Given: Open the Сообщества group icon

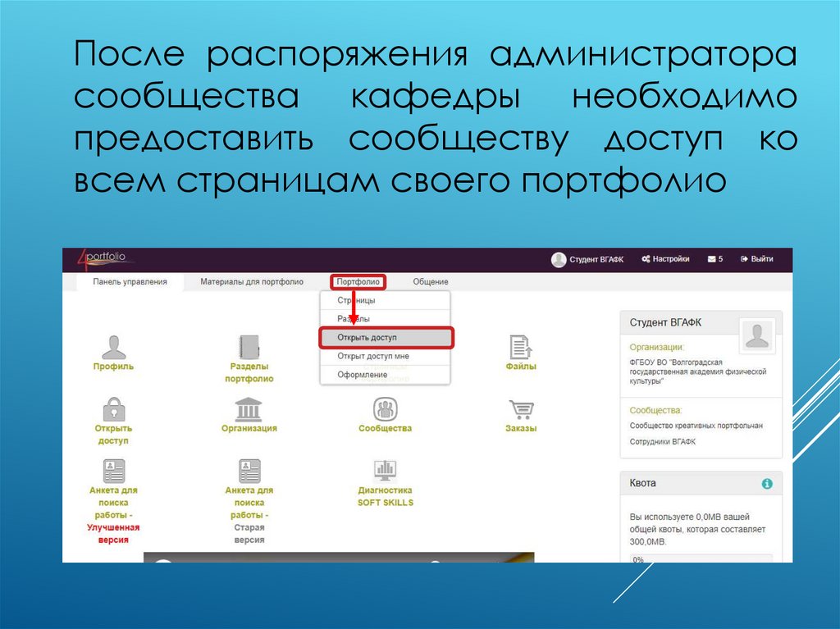Looking at the screenshot, I should click(386, 409).
